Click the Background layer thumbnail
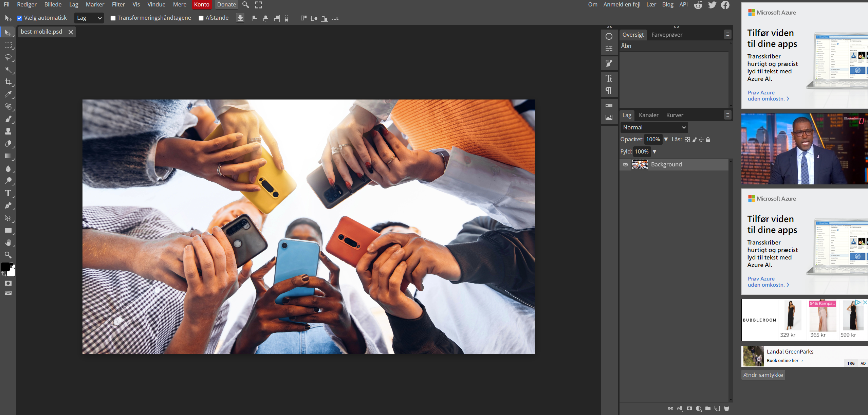Viewport: 868px width, 415px height. tap(640, 164)
